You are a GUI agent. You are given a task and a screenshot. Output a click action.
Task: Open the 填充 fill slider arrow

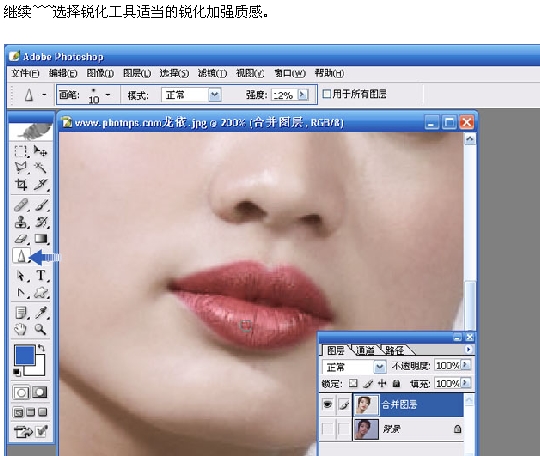tap(465, 383)
